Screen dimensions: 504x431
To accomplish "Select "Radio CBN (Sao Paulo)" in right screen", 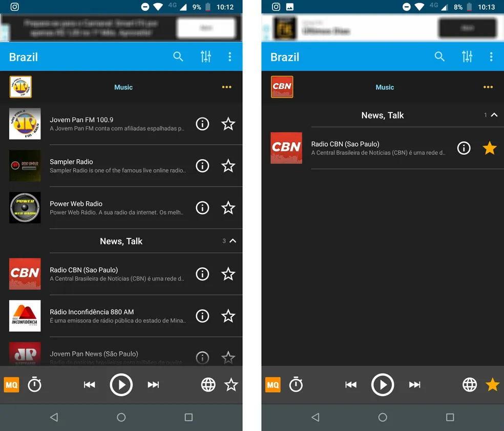I will pyautogui.click(x=345, y=144).
